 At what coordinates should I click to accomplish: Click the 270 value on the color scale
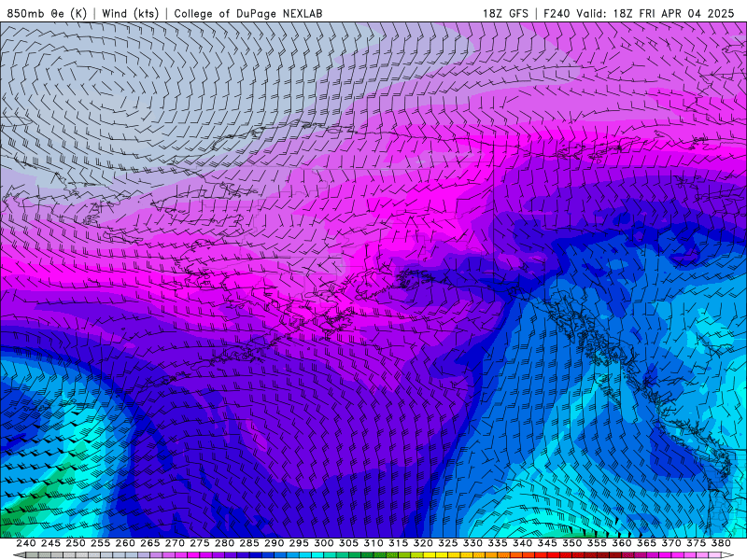[175, 543]
